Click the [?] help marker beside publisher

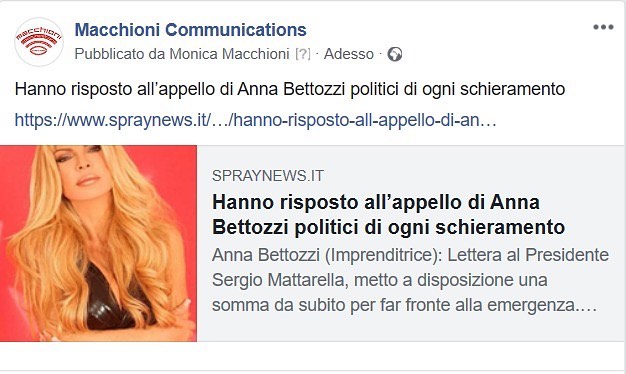303,54
